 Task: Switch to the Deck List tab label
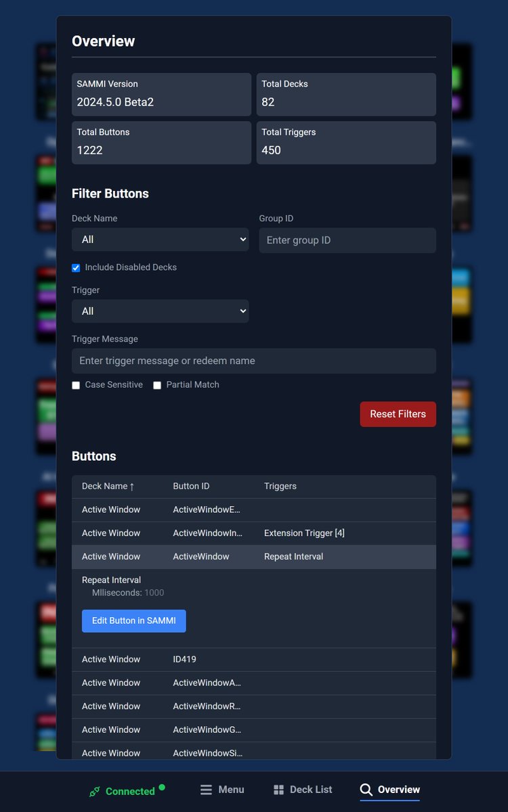(311, 790)
